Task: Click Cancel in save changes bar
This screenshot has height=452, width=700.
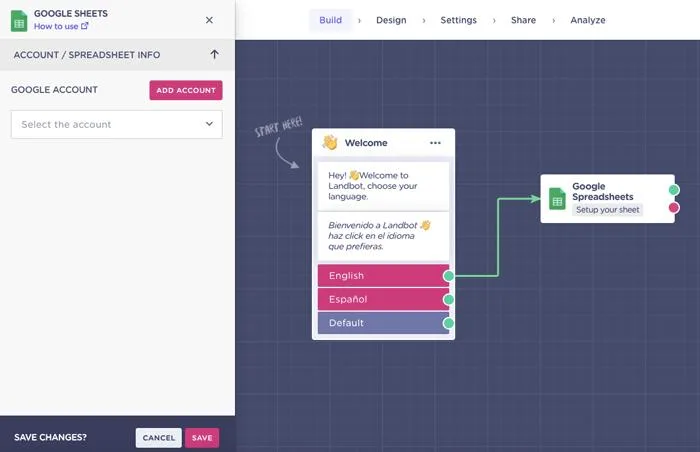Action: pyautogui.click(x=158, y=438)
